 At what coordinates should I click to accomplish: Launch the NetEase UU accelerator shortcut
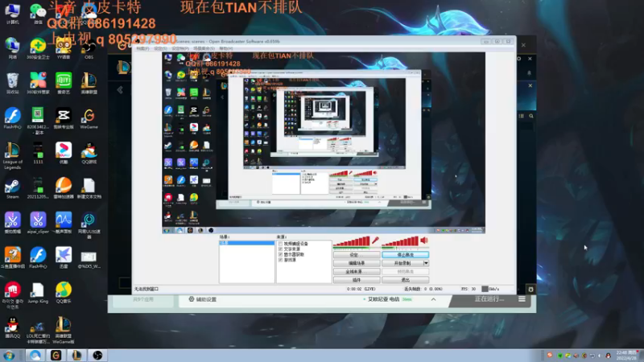tap(89, 225)
